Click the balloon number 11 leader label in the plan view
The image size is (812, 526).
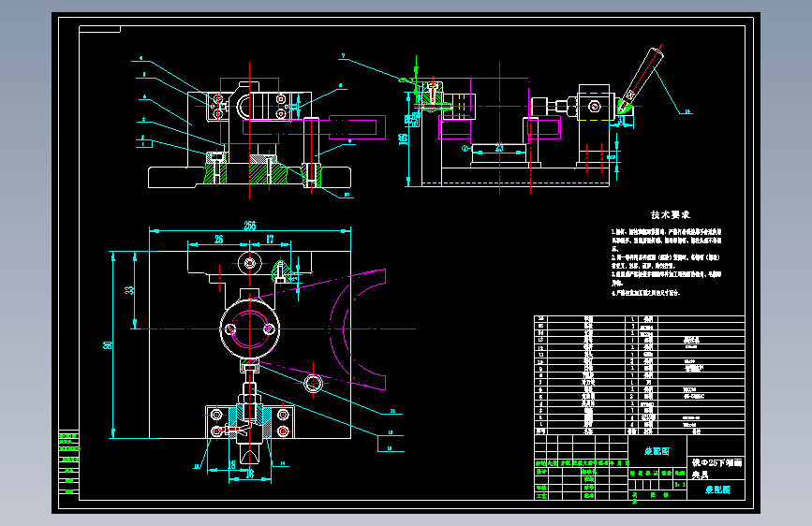coord(393,412)
